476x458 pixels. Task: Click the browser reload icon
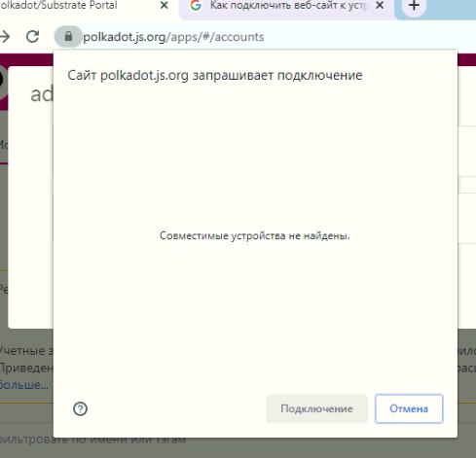32,36
